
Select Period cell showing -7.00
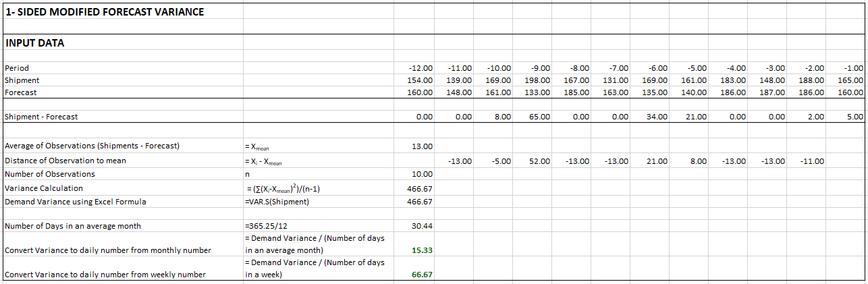coord(610,68)
